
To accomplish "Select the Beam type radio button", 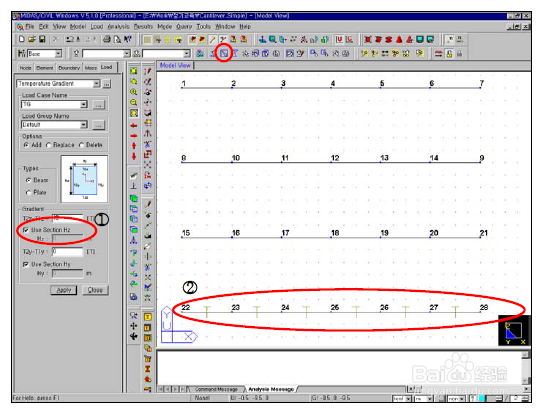I will [28, 180].
